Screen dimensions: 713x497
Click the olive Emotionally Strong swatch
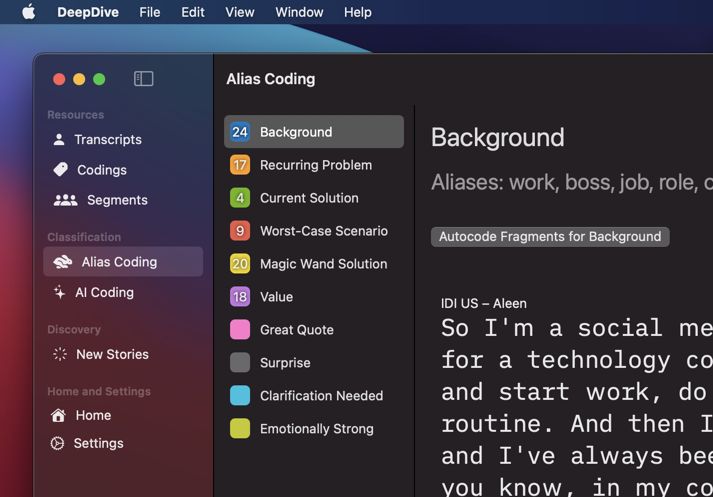coord(240,428)
